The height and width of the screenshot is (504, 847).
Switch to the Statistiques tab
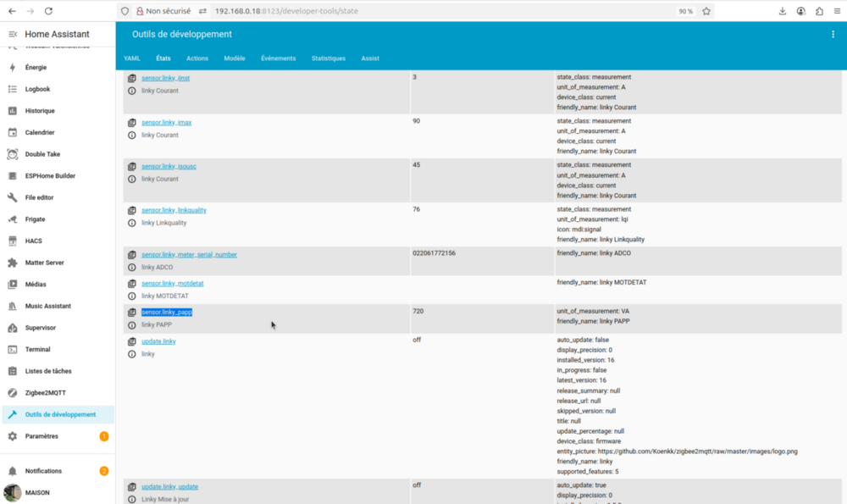[x=329, y=58]
